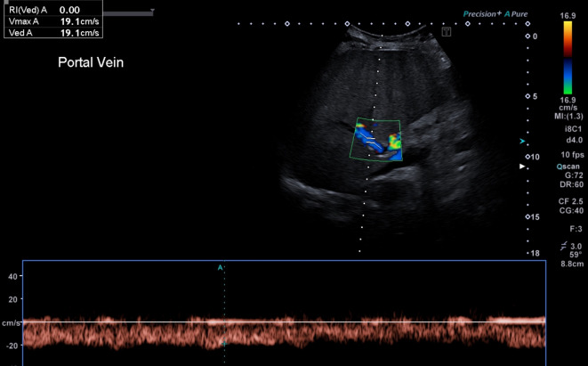Click the 8.8cm gate depth value
Viewport: 588px width, 366px height.
[x=572, y=264]
